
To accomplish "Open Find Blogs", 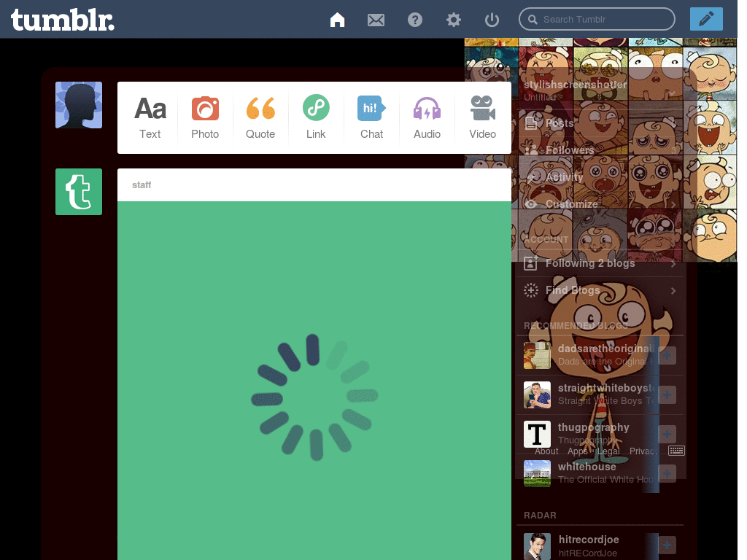I will click(x=573, y=290).
